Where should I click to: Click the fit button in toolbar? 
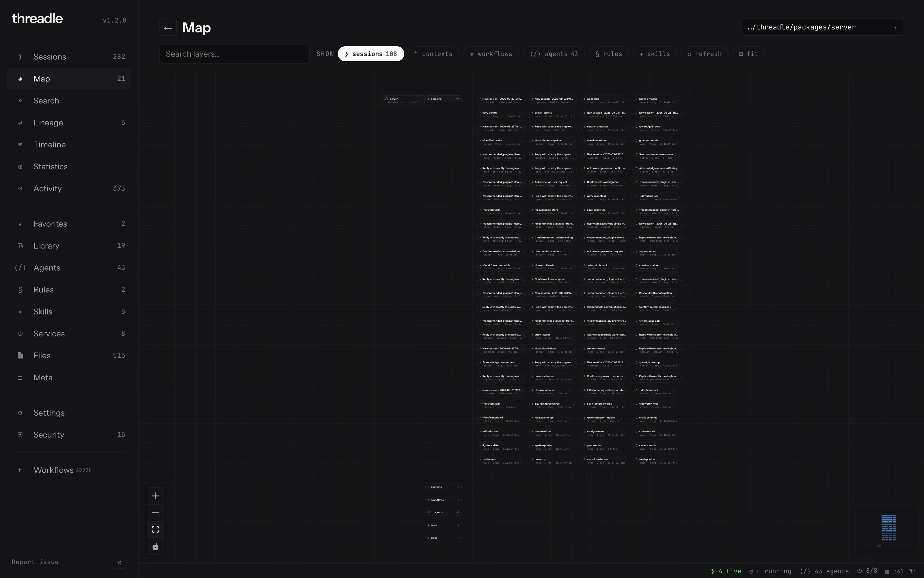[x=748, y=54]
